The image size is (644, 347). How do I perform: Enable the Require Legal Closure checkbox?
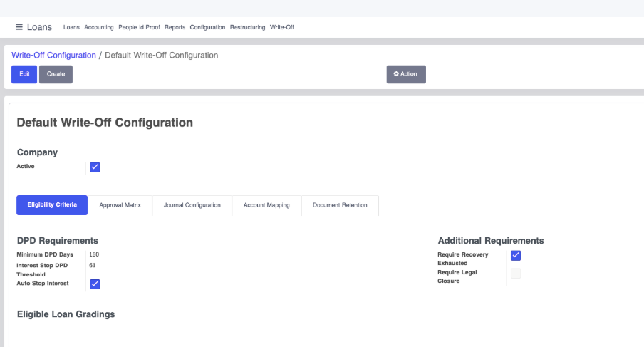coord(516,274)
